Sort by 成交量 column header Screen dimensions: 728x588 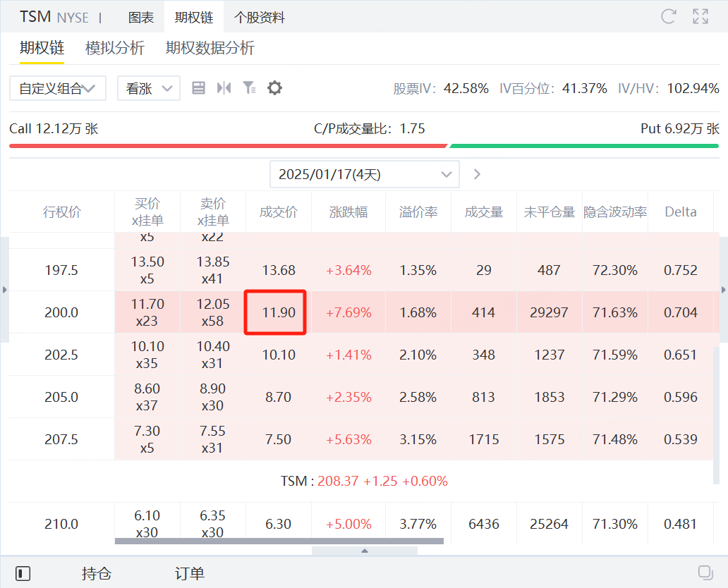pos(484,212)
